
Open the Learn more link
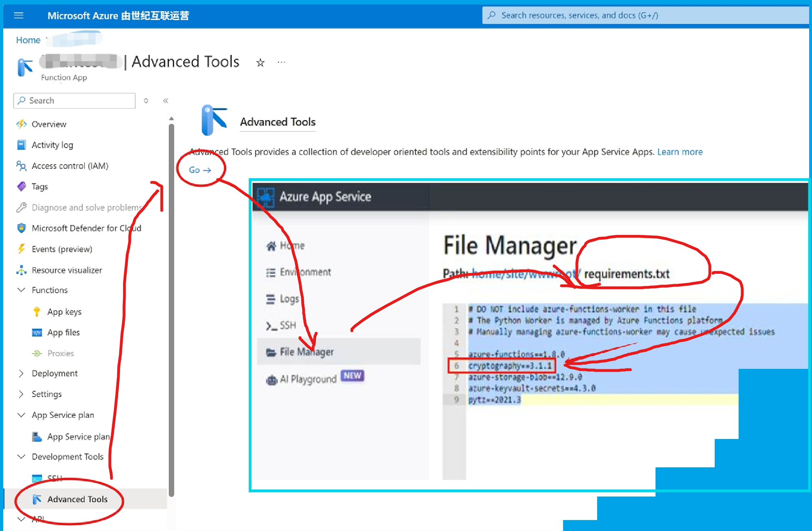pos(679,152)
